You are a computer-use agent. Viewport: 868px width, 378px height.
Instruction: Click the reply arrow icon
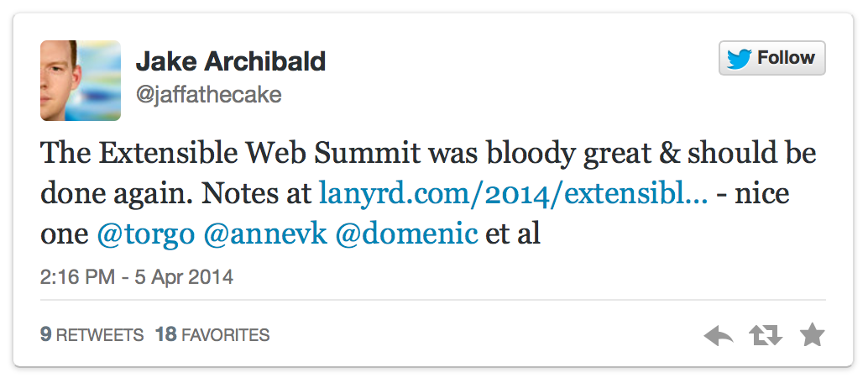point(719,337)
